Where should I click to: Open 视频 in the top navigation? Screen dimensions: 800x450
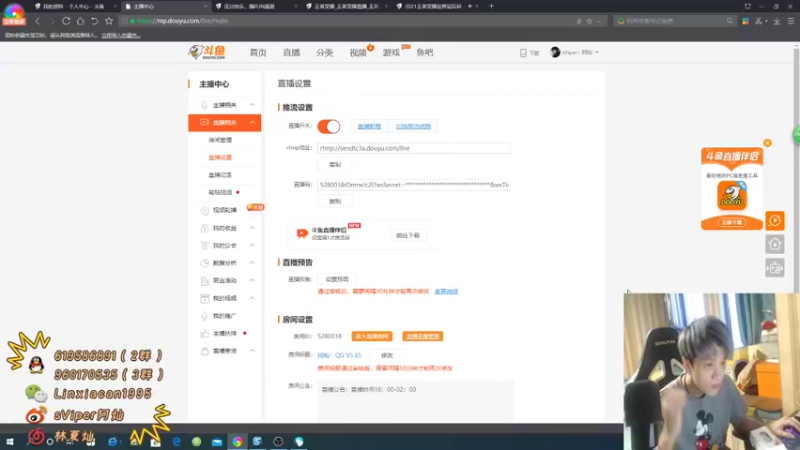[x=358, y=53]
